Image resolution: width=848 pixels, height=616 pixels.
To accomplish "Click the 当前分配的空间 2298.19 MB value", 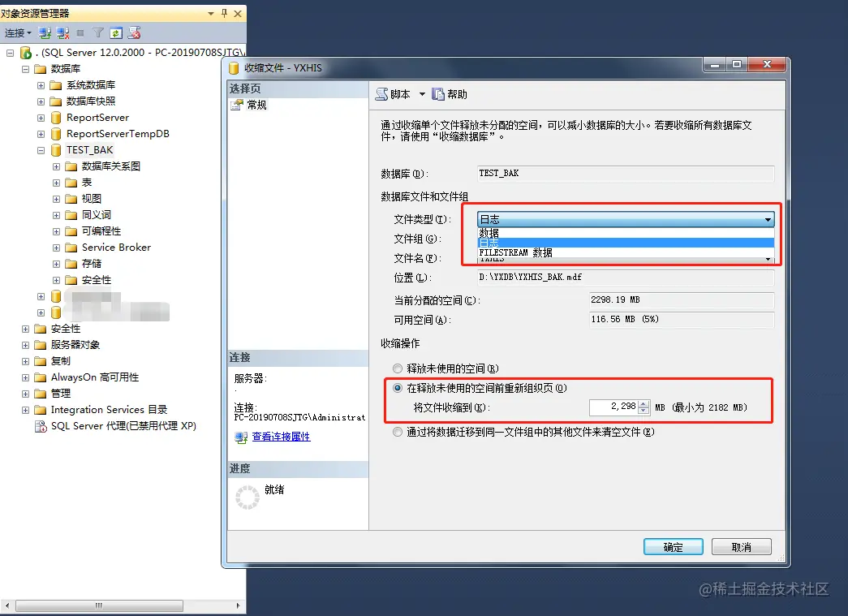I will 682,299.
